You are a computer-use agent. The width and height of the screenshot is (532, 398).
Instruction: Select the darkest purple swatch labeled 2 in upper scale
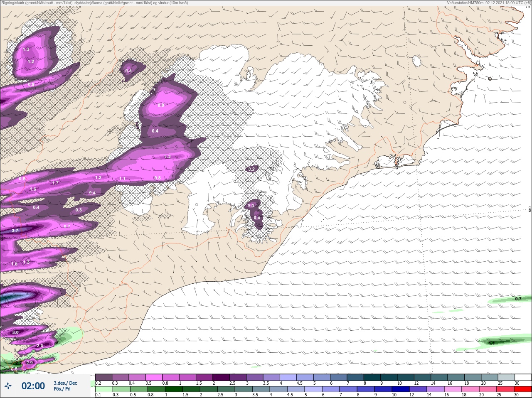[222, 377]
